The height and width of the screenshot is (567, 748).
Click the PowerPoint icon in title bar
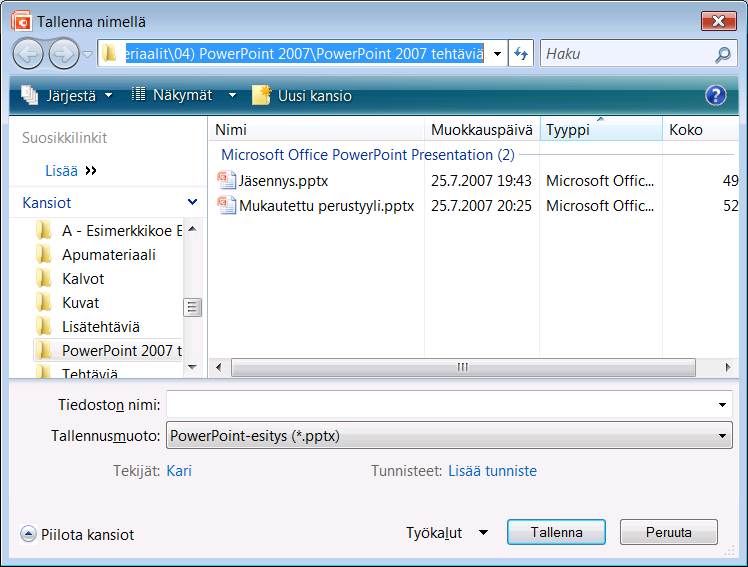pos(21,21)
